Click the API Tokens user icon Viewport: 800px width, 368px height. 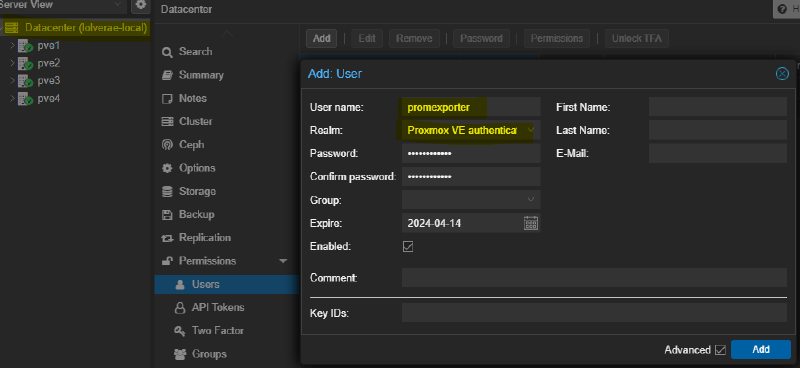coord(180,307)
